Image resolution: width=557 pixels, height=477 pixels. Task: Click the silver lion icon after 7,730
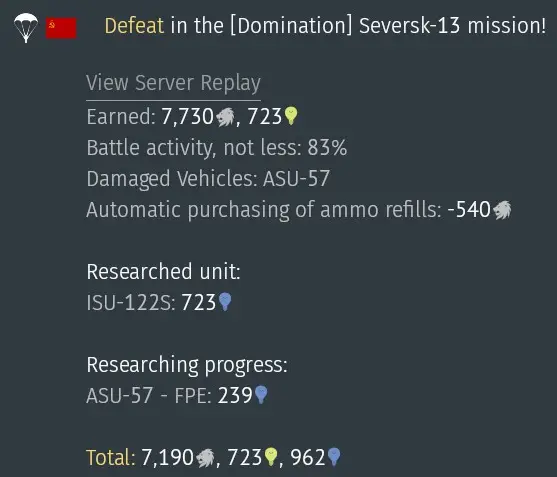(x=225, y=117)
